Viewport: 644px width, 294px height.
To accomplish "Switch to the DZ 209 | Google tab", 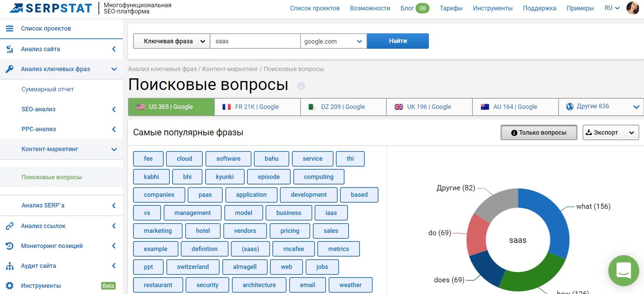I will (x=343, y=107).
